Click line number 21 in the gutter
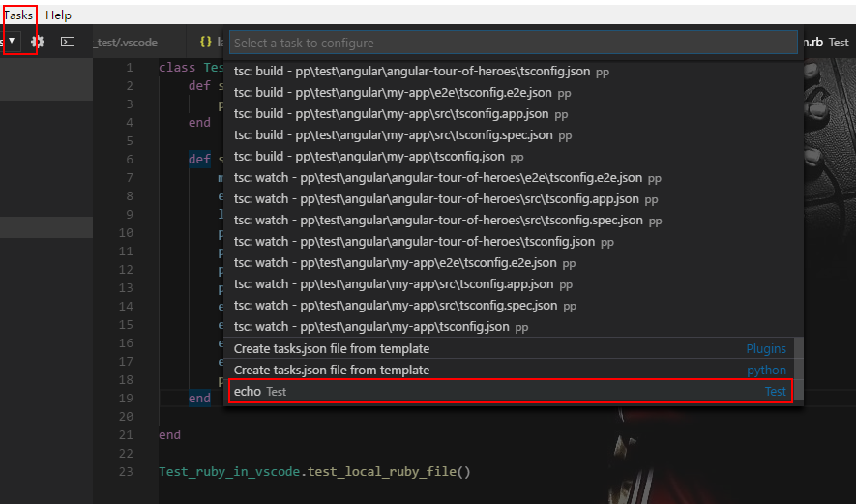856x504 pixels. click(126, 434)
